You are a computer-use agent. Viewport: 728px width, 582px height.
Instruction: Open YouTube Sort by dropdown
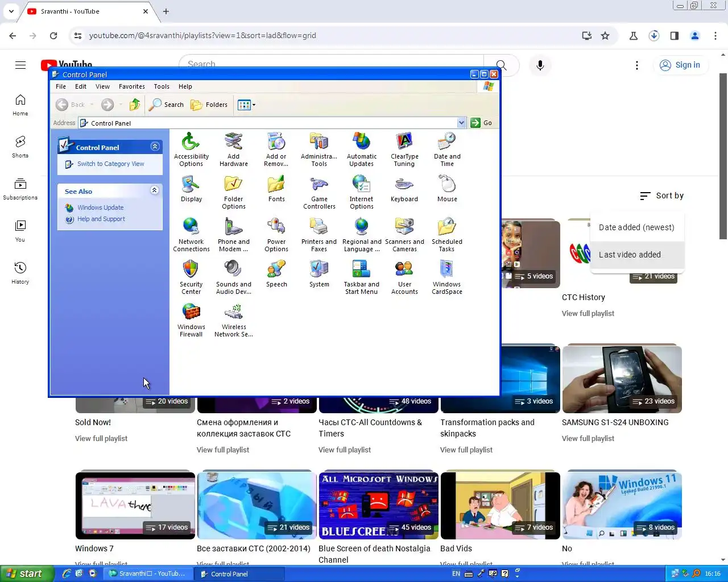(661, 196)
